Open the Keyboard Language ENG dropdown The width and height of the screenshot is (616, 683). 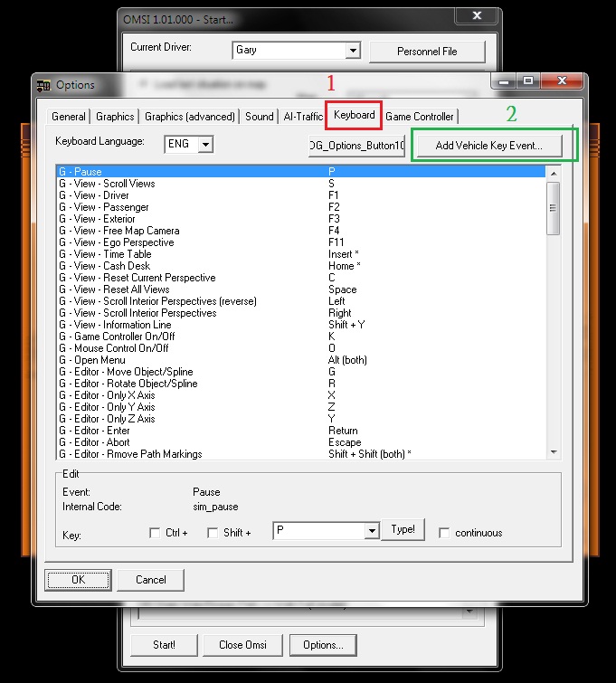[x=205, y=144]
